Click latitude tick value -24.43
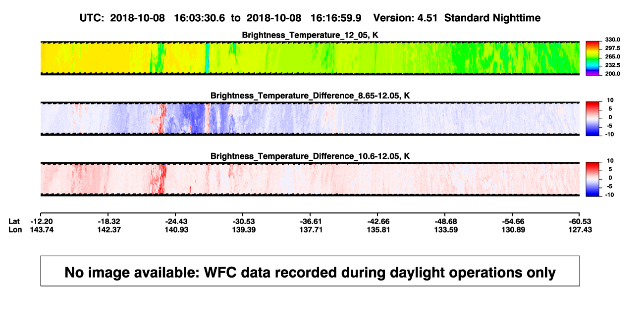 pyautogui.click(x=176, y=221)
